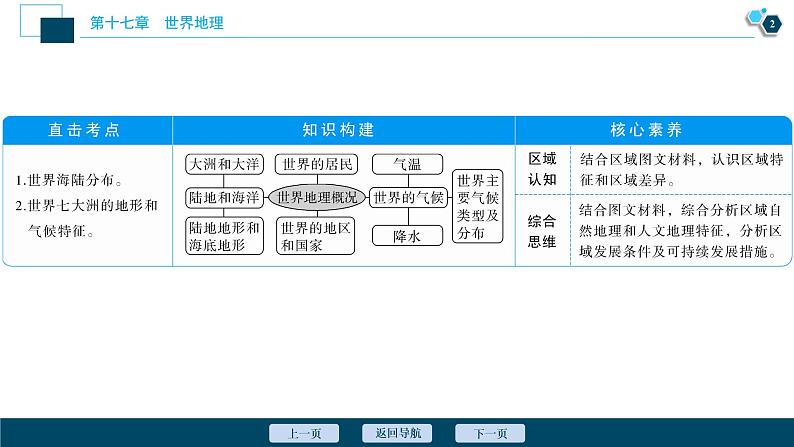Click the 综合思维 label
This screenshot has height=447, width=794.
click(x=542, y=231)
